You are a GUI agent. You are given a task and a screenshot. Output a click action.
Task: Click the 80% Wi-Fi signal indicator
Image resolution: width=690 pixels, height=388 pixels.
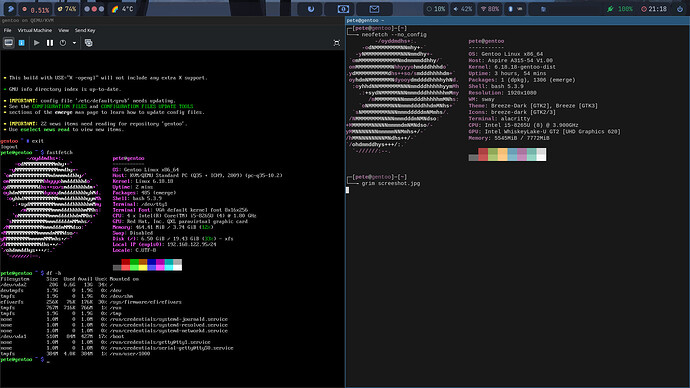[x=490, y=9]
